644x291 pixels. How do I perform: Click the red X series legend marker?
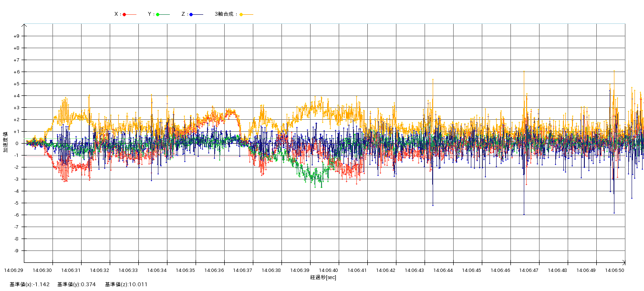[x=125, y=14]
